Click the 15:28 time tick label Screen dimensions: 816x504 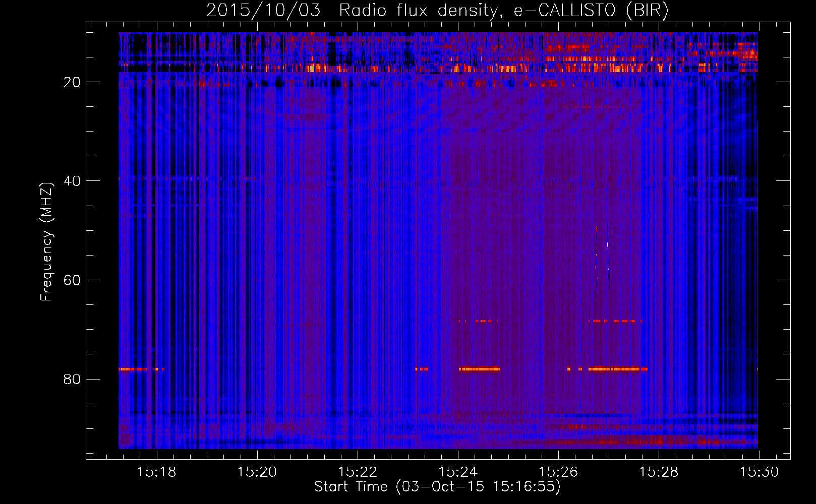[659, 472]
